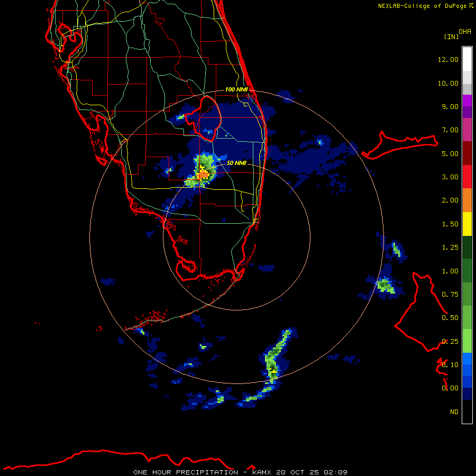Pick the yellow 1.50 legend swatch
476x476 pixels.
tap(467, 224)
